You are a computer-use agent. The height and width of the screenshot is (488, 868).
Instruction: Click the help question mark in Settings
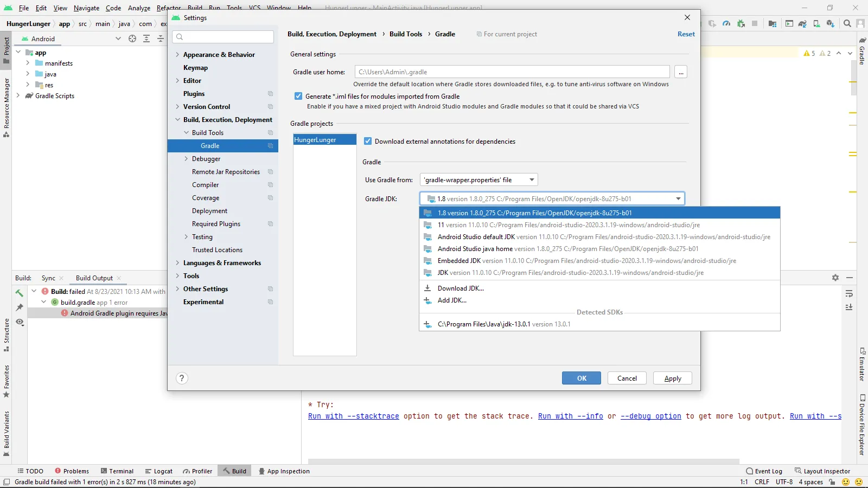pyautogui.click(x=182, y=378)
